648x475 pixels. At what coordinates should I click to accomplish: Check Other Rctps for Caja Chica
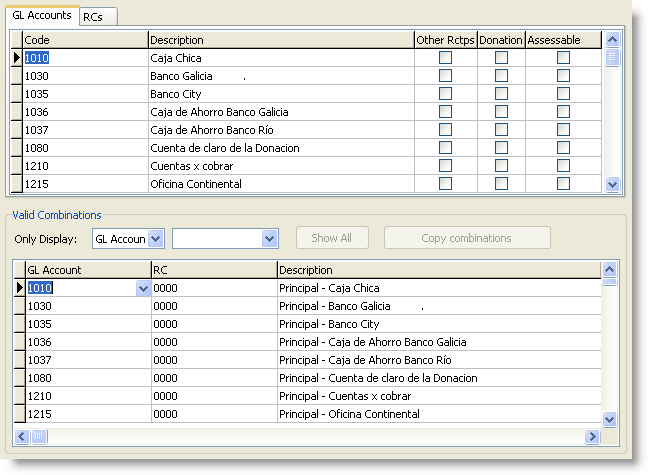pos(445,58)
